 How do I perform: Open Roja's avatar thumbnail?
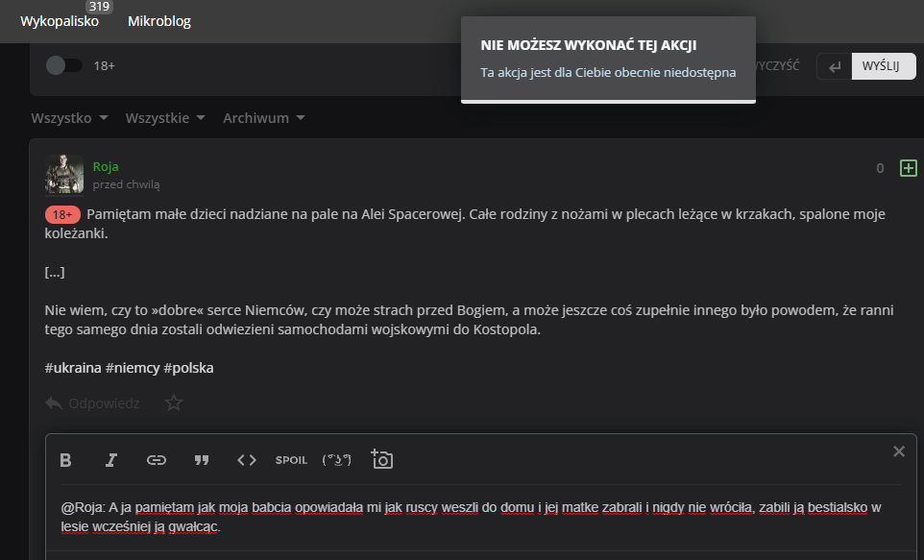tap(64, 174)
